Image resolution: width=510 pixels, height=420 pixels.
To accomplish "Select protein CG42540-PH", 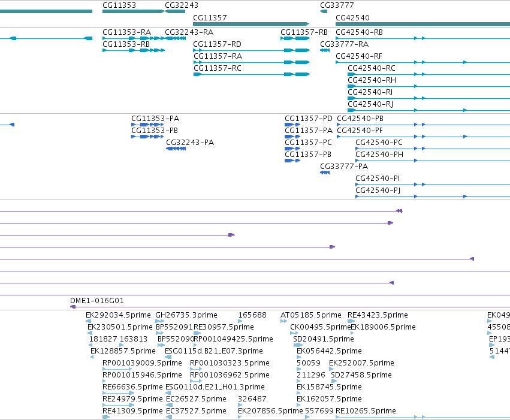I will click(433, 161).
